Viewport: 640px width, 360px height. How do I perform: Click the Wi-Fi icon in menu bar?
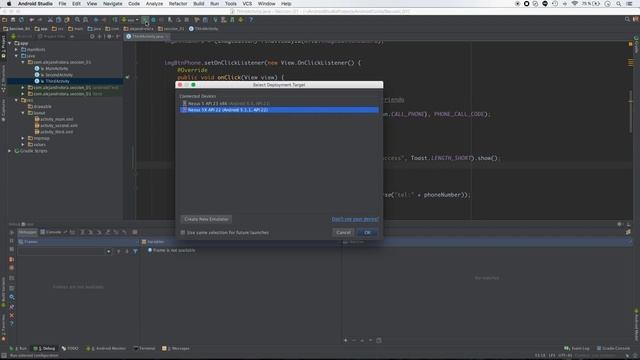[x=575, y=4]
